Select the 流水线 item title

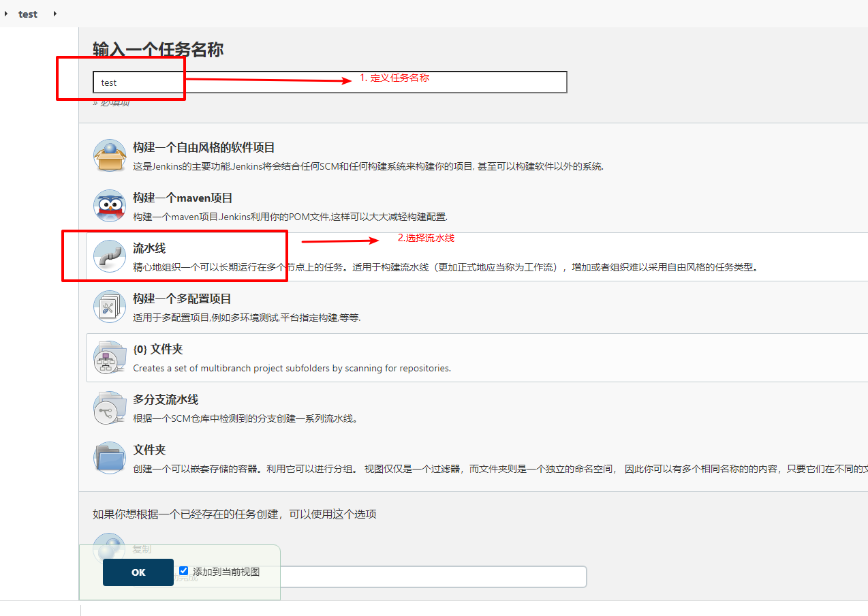(149, 248)
